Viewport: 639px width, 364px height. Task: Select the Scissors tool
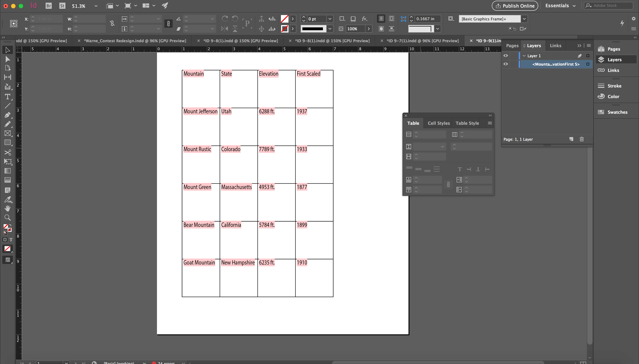pyautogui.click(x=7, y=152)
